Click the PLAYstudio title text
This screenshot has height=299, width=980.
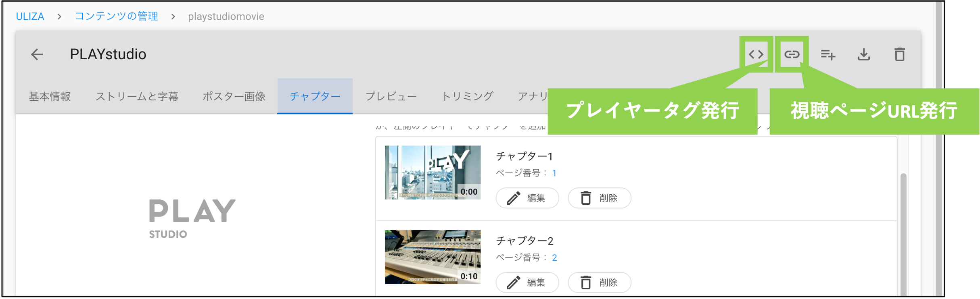108,54
